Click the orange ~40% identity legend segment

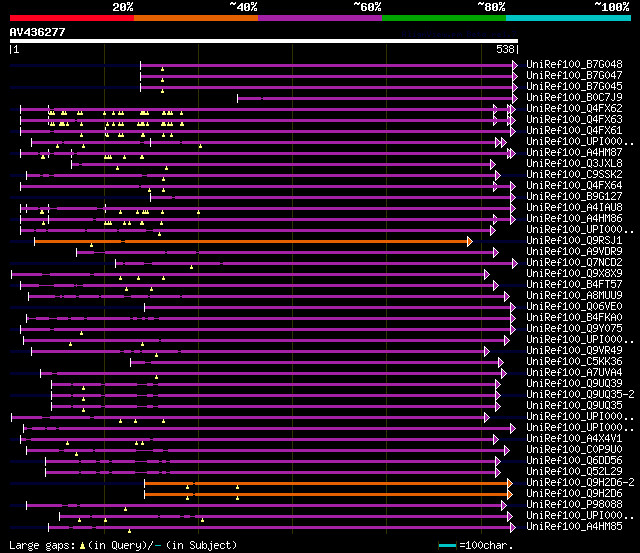coord(196,18)
